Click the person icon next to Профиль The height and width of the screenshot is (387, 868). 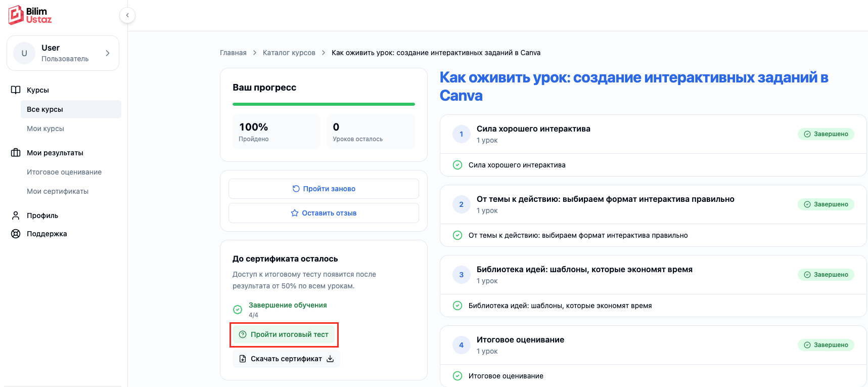[x=16, y=216]
